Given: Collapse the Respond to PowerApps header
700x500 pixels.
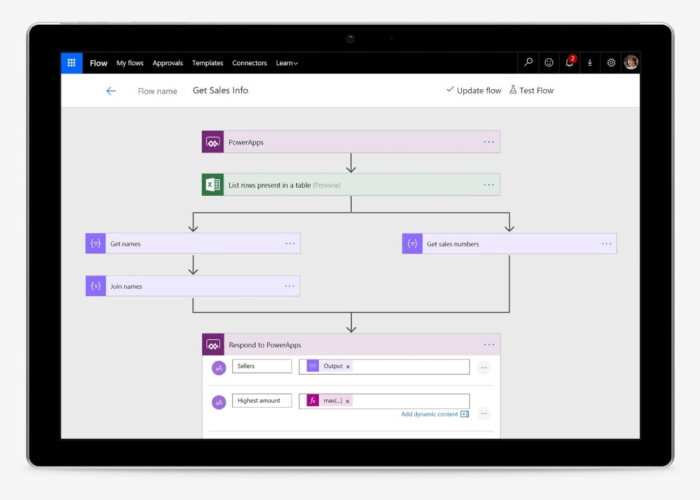Looking at the screenshot, I should point(351,345).
